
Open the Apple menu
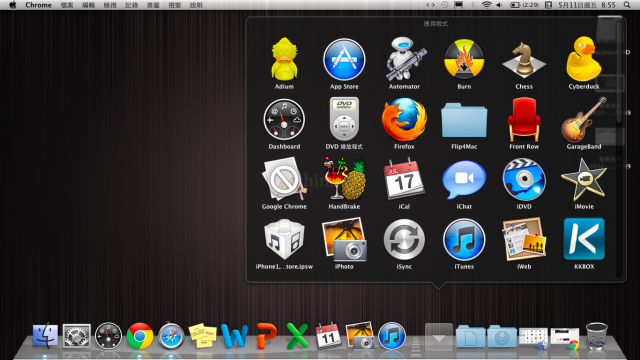point(13,5)
